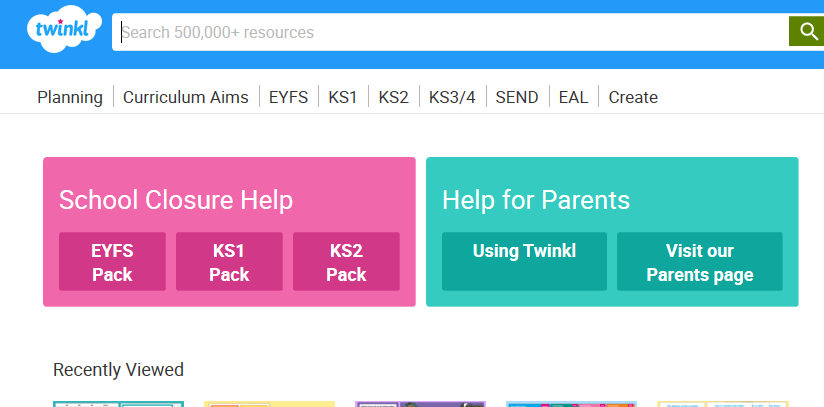This screenshot has width=824, height=407.
Task: Open the SEND menu item
Action: (517, 97)
